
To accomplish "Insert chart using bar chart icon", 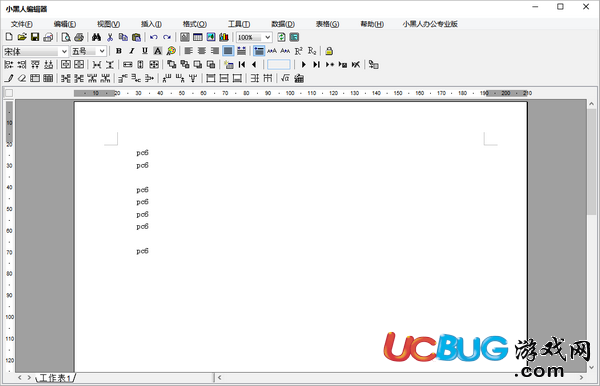I will (224, 37).
